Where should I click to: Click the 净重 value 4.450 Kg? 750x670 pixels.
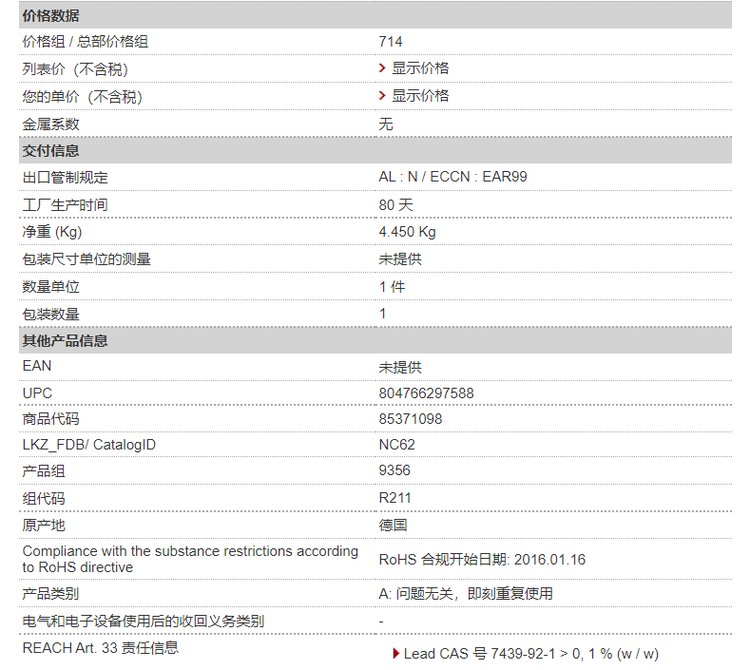[x=407, y=232]
